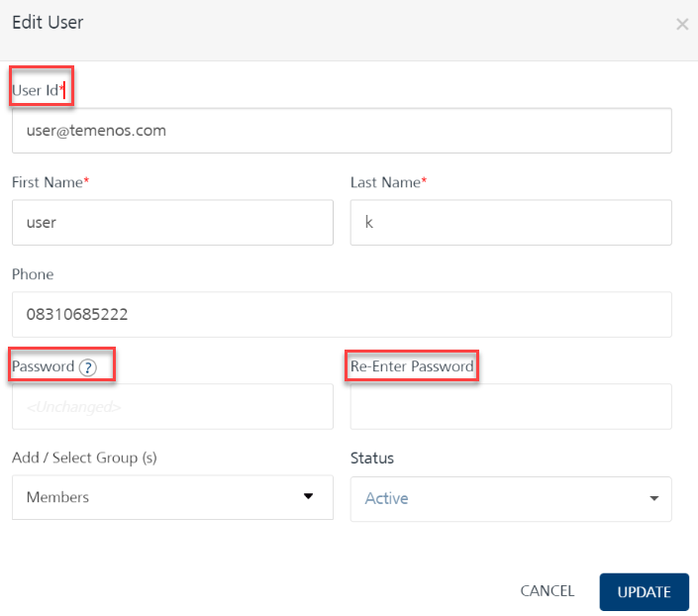Select the Active status combo box
The width and height of the screenshot is (698, 616).
coord(511,499)
